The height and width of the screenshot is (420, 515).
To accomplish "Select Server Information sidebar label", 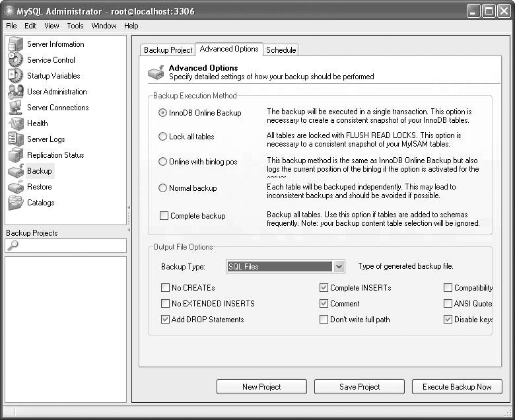I will click(x=55, y=44).
